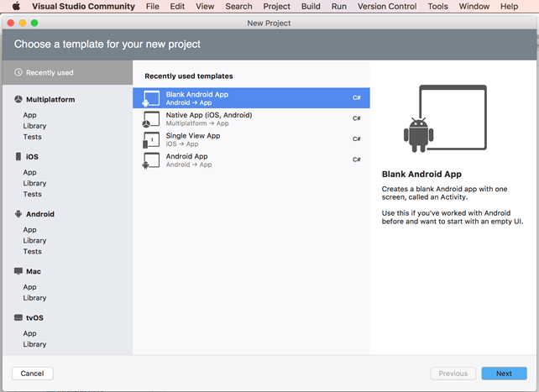Select Library under Mac

pos(34,298)
